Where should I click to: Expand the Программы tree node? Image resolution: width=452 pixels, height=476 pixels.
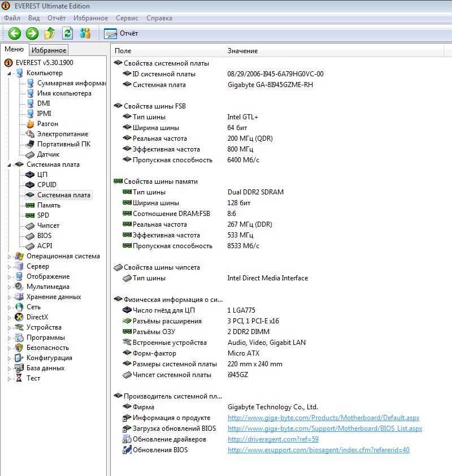tap(9, 338)
